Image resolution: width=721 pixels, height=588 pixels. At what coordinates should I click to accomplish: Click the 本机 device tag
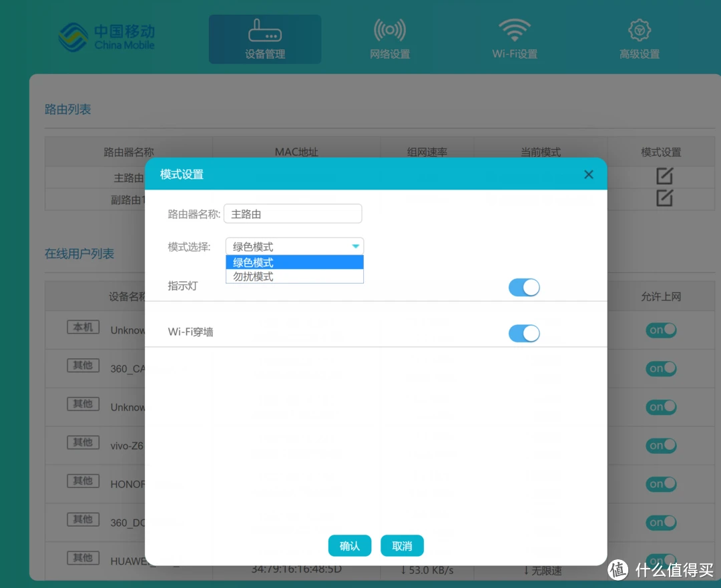coord(83,327)
